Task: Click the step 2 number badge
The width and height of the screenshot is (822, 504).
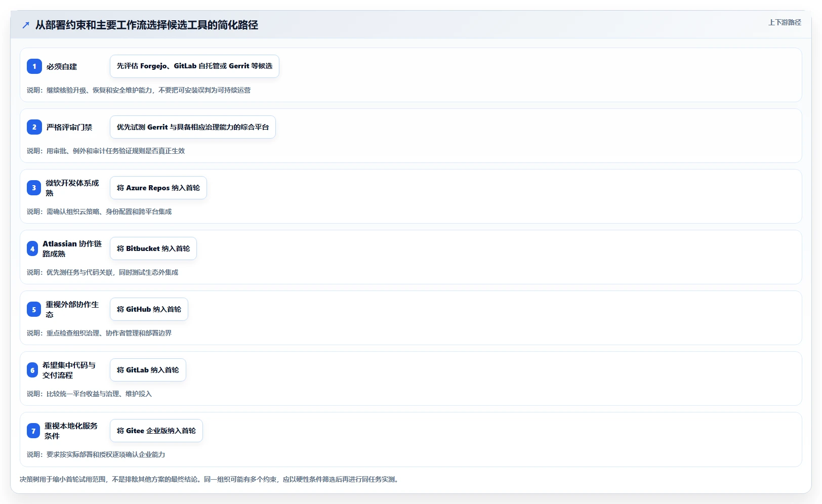Action: tap(34, 127)
